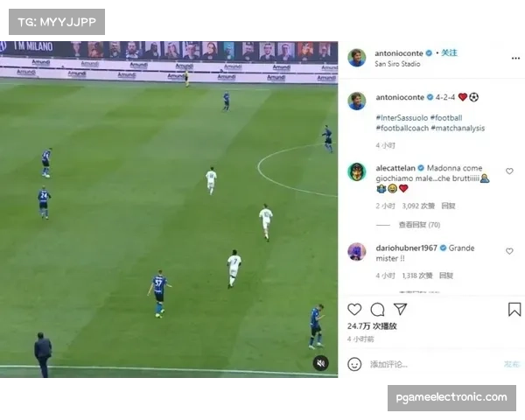The height and width of the screenshot is (420, 525).
Task: Expand the 70 replies under alecattelan's comment
Action: (419, 225)
